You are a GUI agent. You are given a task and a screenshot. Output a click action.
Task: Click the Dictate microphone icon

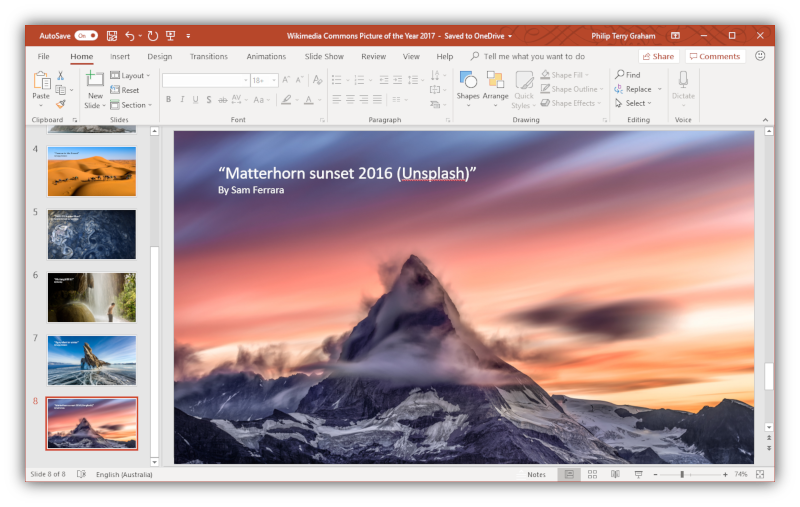coord(683,85)
